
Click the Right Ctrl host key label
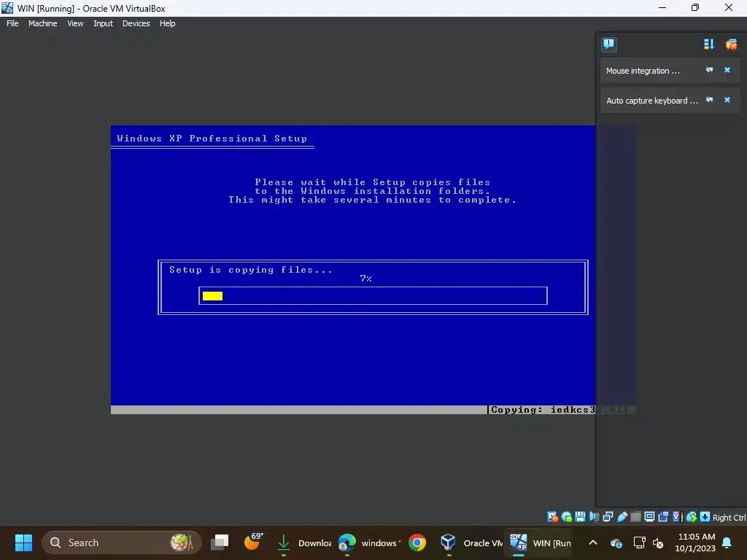(x=729, y=518)
